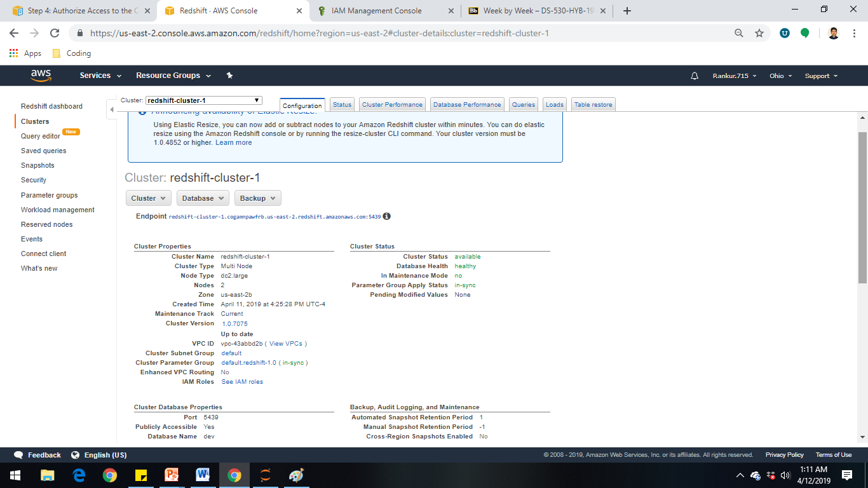
Task: Expand the Backup actions dropdown
Action: (x=257, y=198)
